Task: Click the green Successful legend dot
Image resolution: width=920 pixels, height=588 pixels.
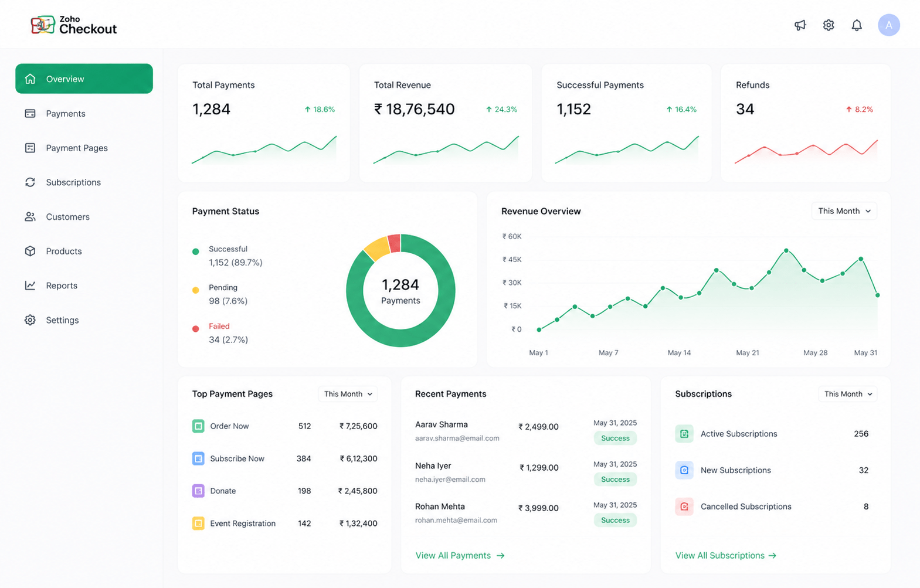Action: click(x=196, y=251)
